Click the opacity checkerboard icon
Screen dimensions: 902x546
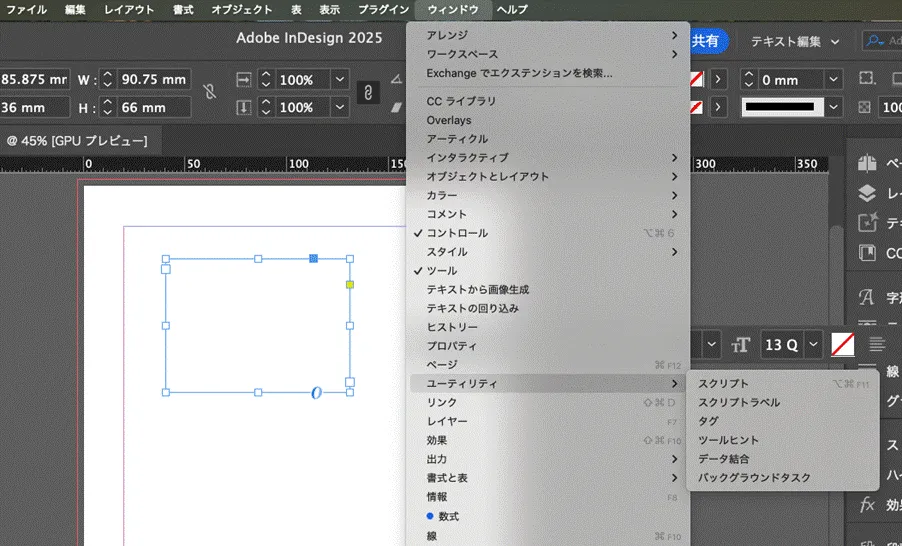coord(864,108)
